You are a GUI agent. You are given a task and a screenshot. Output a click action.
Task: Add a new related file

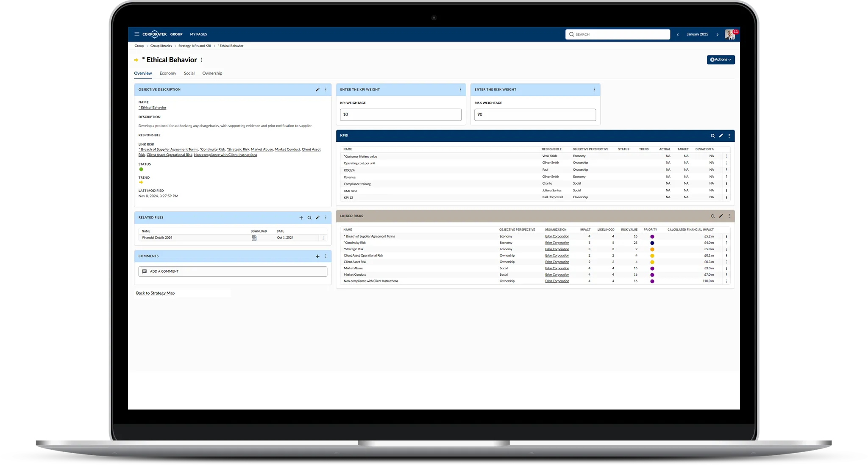[x=301, y=218]
